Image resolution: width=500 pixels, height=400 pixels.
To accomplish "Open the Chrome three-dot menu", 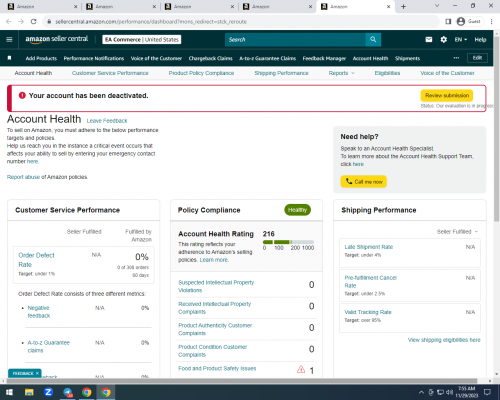I will click(x=491, y=21).
